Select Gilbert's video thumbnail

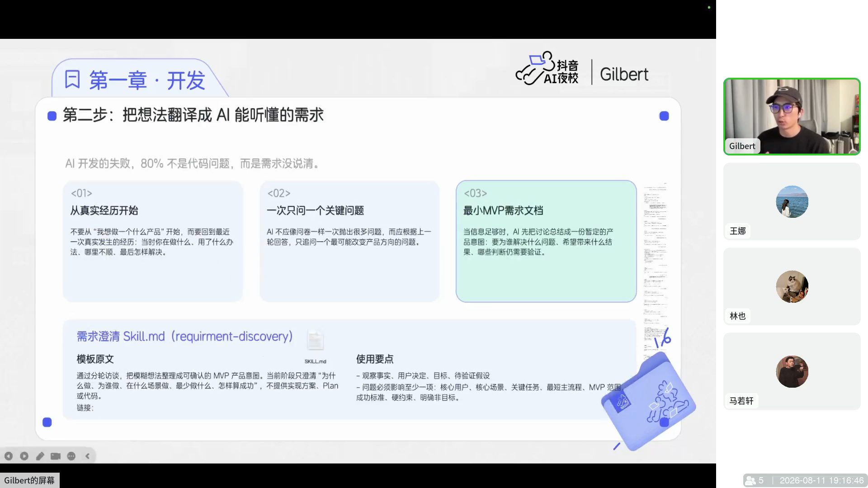tap(792, 117)
